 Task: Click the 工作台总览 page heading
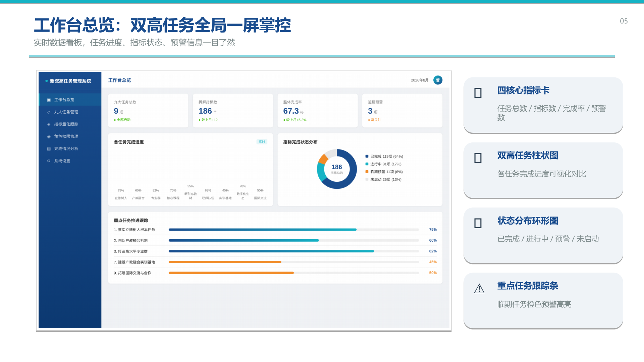[x=119, y=80]
